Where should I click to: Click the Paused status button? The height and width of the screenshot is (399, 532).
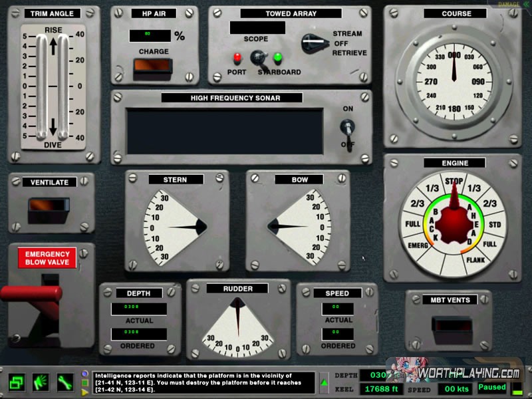493,387
